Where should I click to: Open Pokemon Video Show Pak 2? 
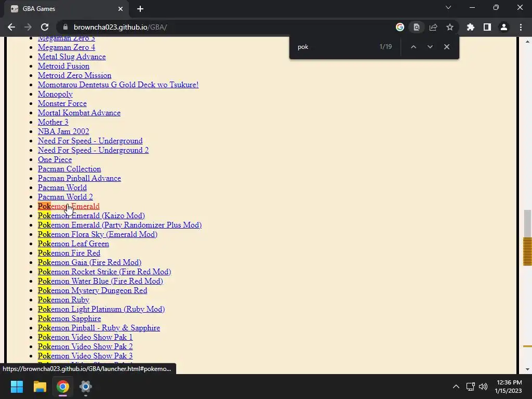[85, 347]
